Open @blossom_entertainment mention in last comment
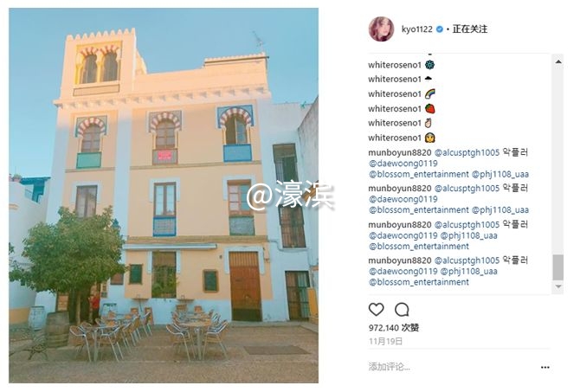The height and width of the screenshot is (392, 580). [419, 282]
